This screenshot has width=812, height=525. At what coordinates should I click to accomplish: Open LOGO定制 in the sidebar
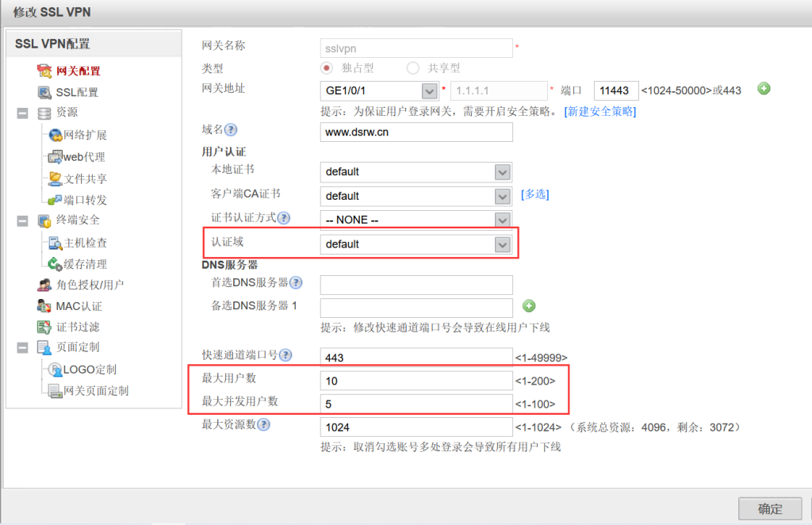coord(90,370)
